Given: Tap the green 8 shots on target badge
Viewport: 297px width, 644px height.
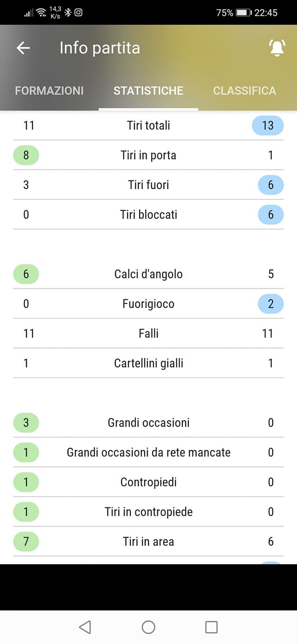Looking at the screenshot, I should (x=26, y=155).
